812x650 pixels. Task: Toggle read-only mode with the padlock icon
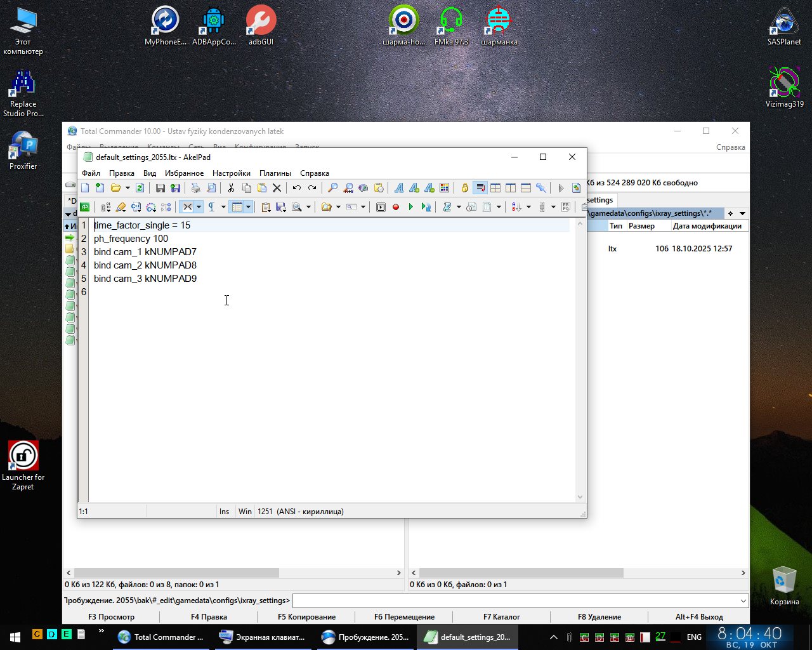pos(465,188)
